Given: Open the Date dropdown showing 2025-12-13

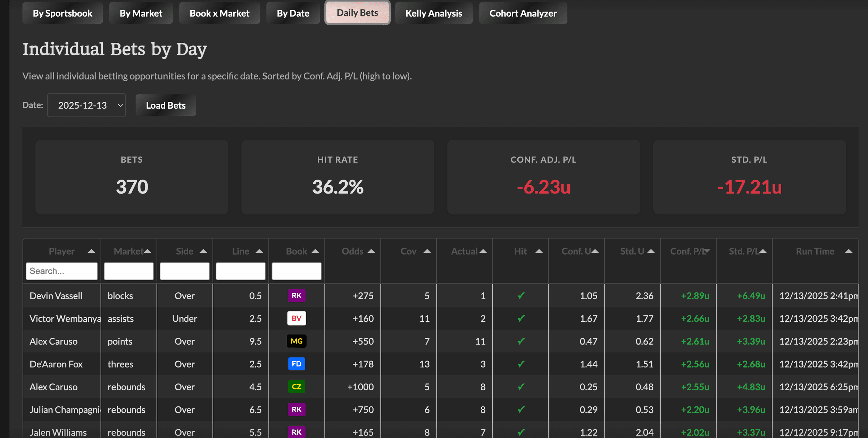Looking at the screenshot, I should point(86,105).
